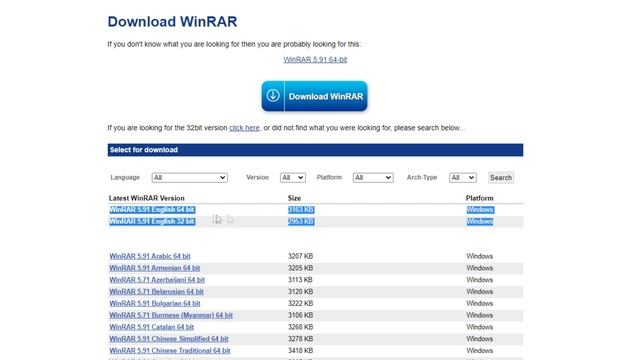Image resolution: width=640 pixels, height=360 pixels.
Task: Click the download arrow icon in the blue button
Action: (x=273, y=96)
